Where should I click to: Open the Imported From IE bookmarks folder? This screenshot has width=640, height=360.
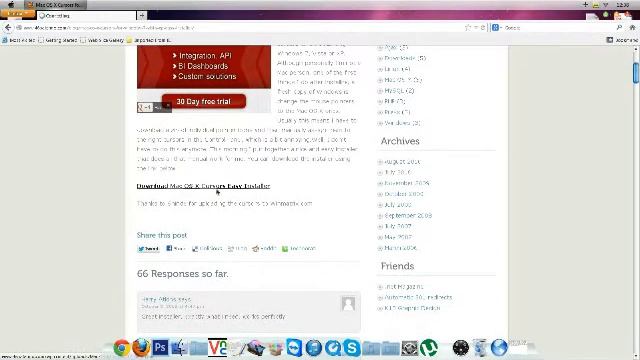pyautogui.click(x=149, y=40)
